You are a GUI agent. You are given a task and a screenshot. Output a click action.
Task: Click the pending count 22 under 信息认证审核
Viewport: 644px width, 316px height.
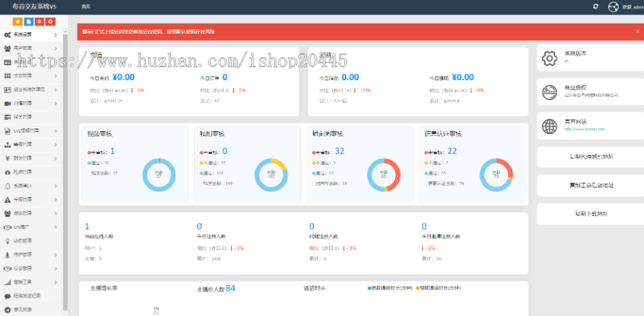(452, 151)
